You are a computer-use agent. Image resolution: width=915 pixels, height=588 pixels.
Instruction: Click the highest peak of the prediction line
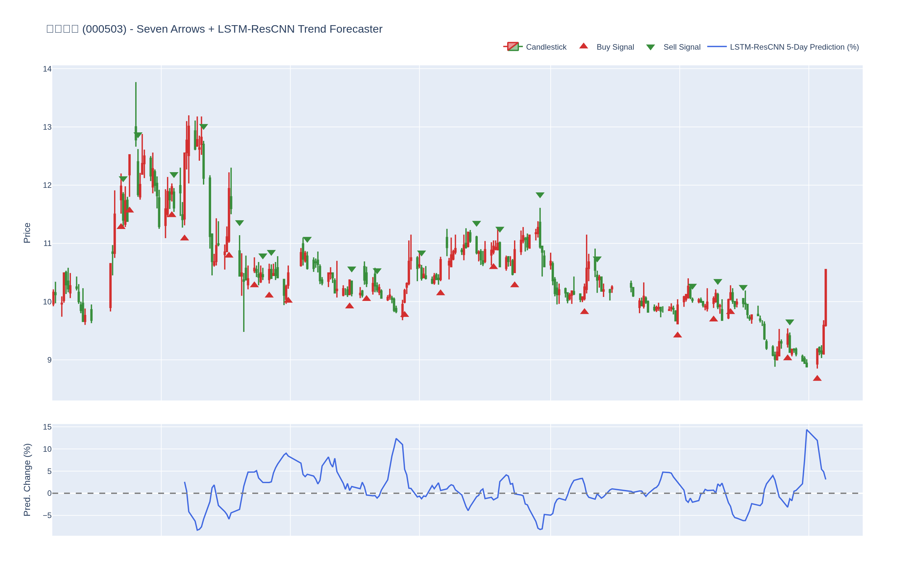pyautogui.click(x=807, y=430)
